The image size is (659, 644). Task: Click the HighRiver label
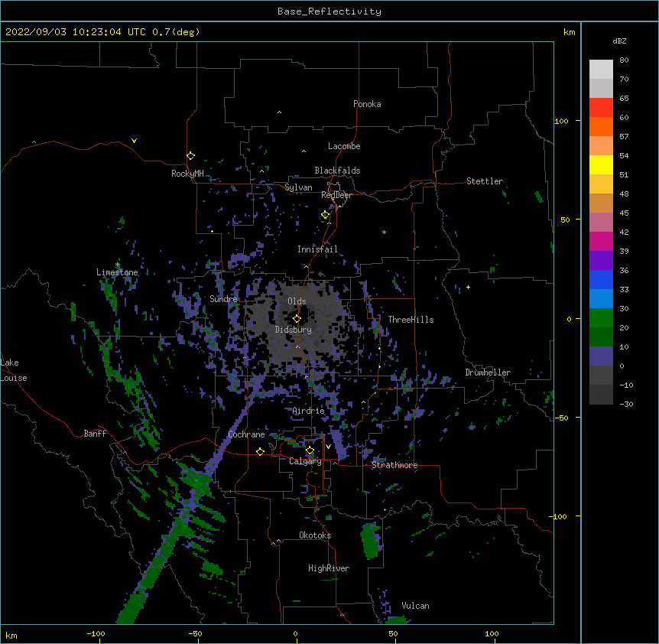pyautogui.click(x=329, y=568)
